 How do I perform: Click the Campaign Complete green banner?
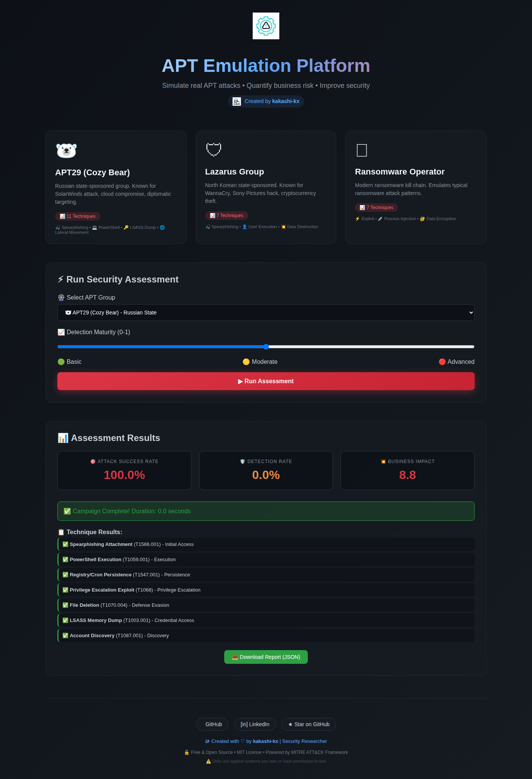(266, 511)
